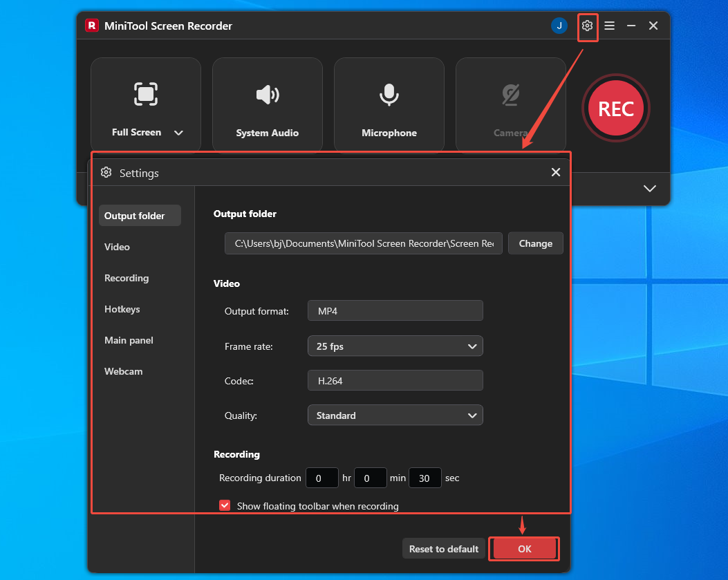Uncheck Show floating toolbar when recording
Screen dimensions: 728x580
(225, 505)
